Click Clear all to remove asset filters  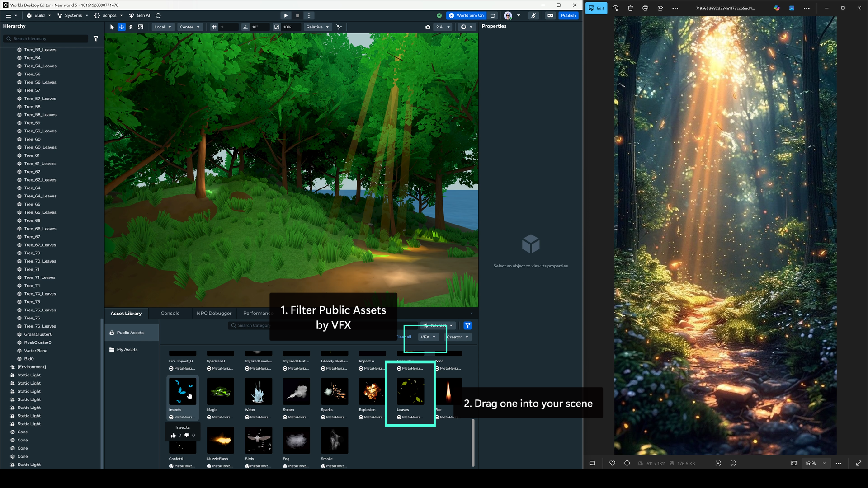tap(403, 337)
